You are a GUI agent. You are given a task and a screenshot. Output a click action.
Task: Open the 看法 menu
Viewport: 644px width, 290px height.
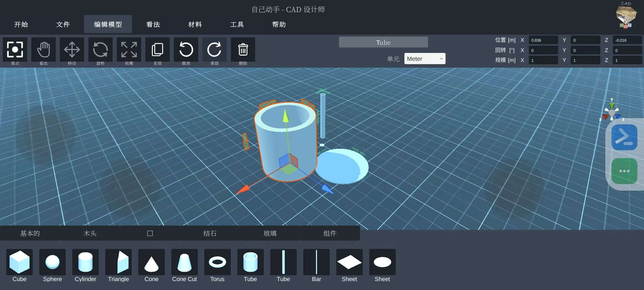point(153,24)
